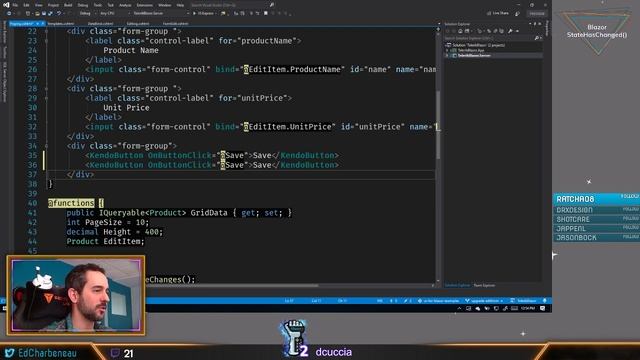This screenshot has height=360, width=640.
Task: Close the active Paging.cshtml tab
Action: pos(42,24)
